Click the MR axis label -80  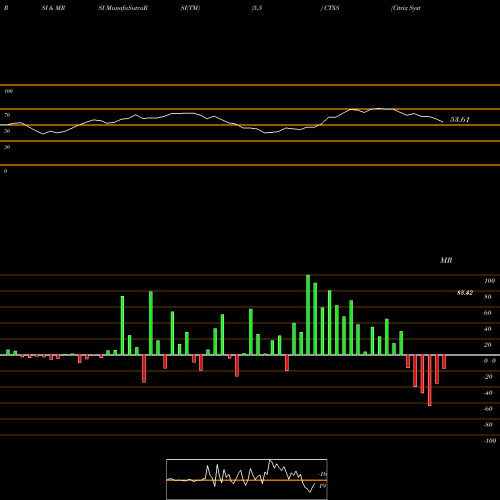coord(488,425)
